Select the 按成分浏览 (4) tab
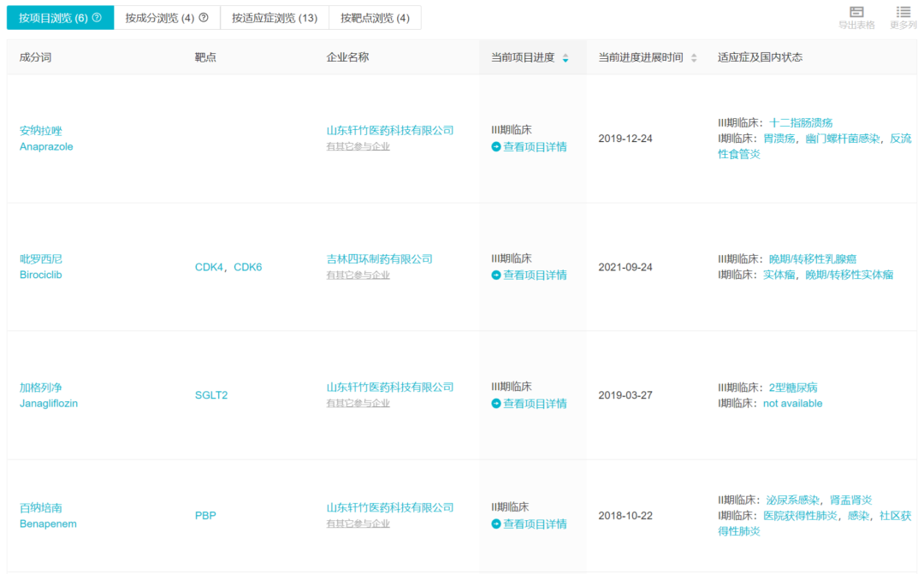 (160, 18)
